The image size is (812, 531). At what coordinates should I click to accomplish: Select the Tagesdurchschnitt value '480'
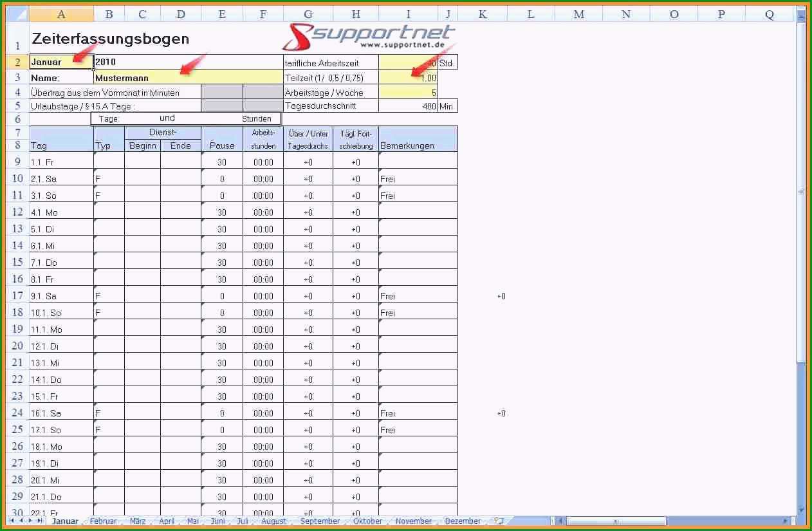(408, 106)
